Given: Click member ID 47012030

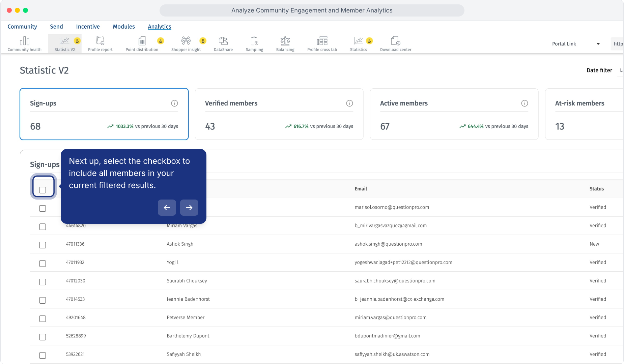Looking at the screenshot, I should coord(76,281).
